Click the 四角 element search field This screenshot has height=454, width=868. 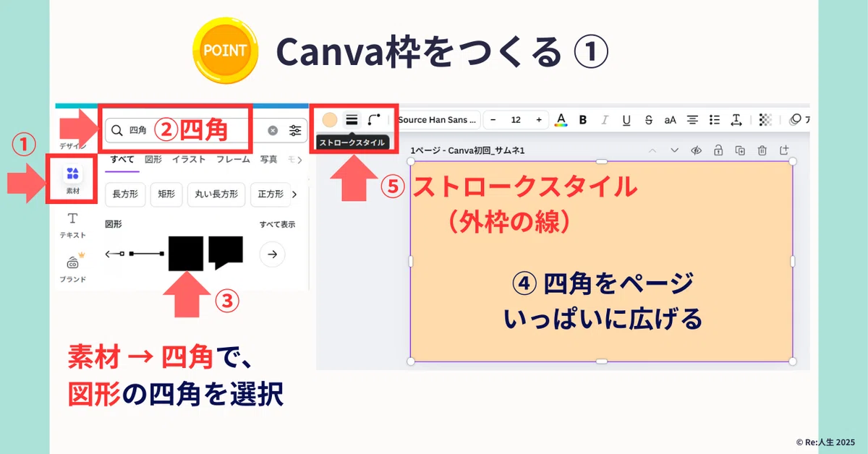coord(206,131)
